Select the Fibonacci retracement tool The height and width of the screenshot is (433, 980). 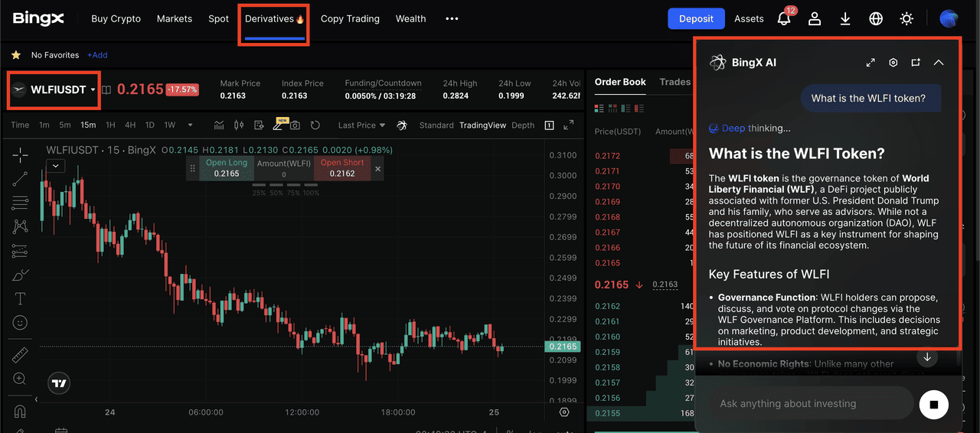(x=20, y=203)
